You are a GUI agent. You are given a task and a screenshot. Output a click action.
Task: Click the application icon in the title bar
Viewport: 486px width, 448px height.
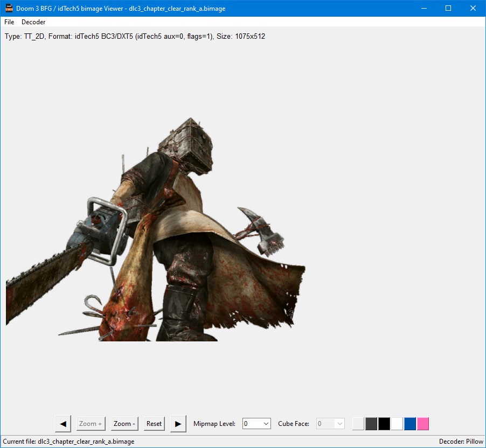9,9
